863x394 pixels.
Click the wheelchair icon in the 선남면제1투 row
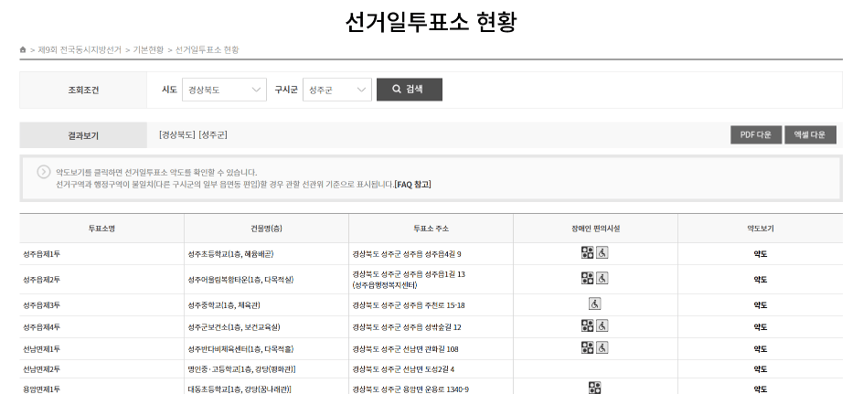click(602, 348)
